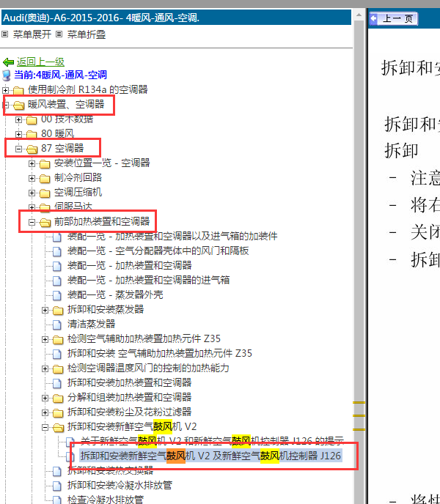Click folder icon of 前部加热装置和空调器

point(45,222)
